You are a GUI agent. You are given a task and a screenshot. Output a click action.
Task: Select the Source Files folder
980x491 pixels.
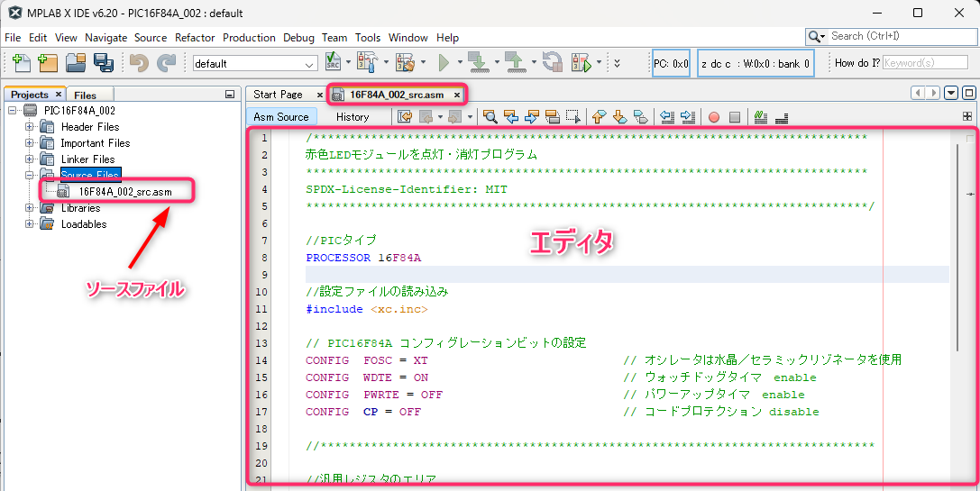(91, 175)
